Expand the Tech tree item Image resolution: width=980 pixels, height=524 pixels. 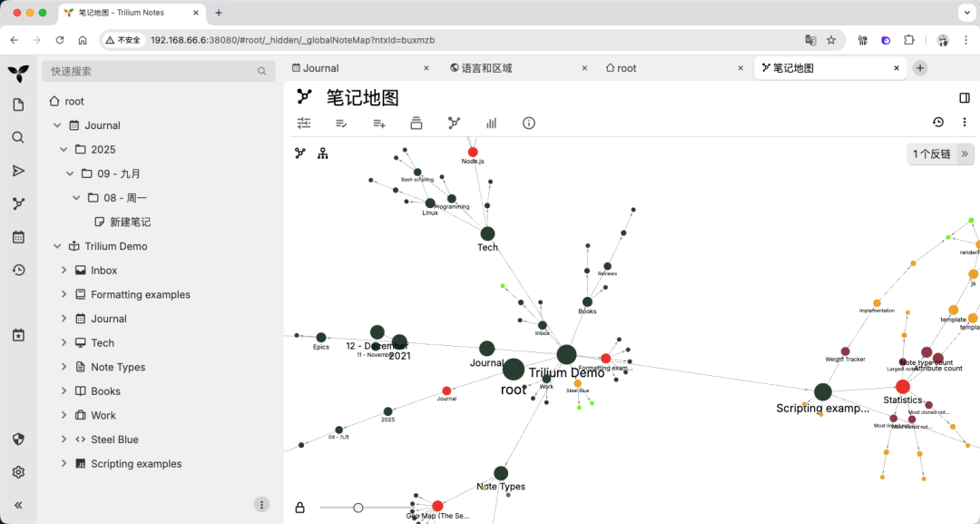point(64,342)
